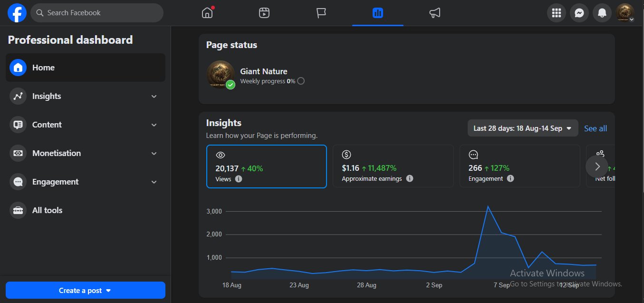Click the speech bubble icon on Engagement card
Image resolution: width=644 pixels, height=303 pixels.
pyautogui.click(x=473, y=155)
